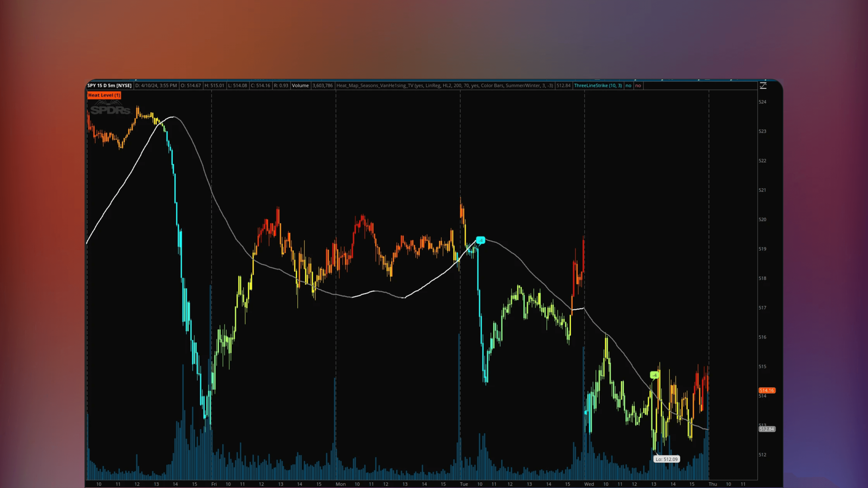This screenshot has height=488, width=868.
Task: Click the R: 0.93 range value
Action: 281,85
